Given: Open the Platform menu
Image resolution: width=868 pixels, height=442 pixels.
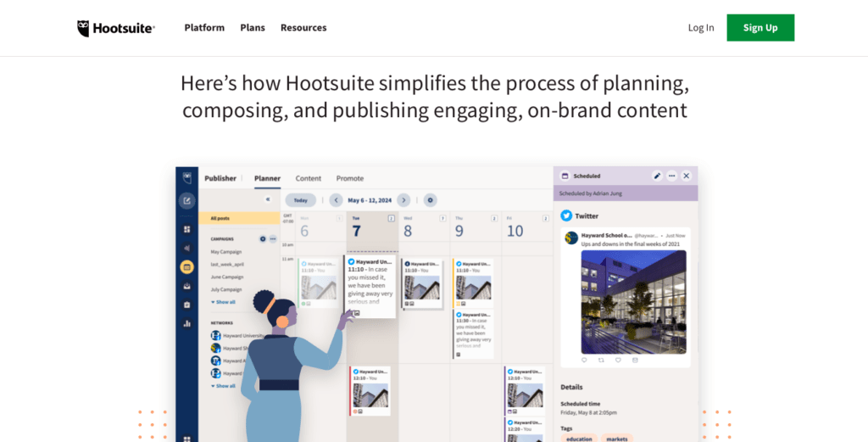Looking at the screenshot, I should [204, 28].
